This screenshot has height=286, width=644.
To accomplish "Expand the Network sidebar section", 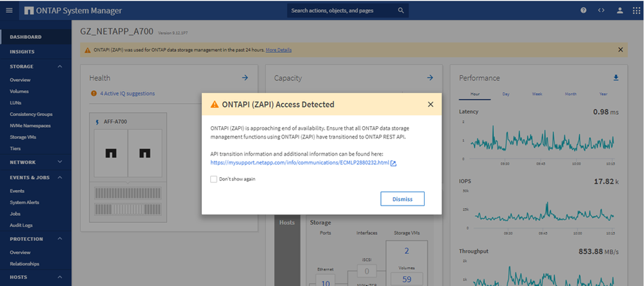I will [x=60, y=162].
